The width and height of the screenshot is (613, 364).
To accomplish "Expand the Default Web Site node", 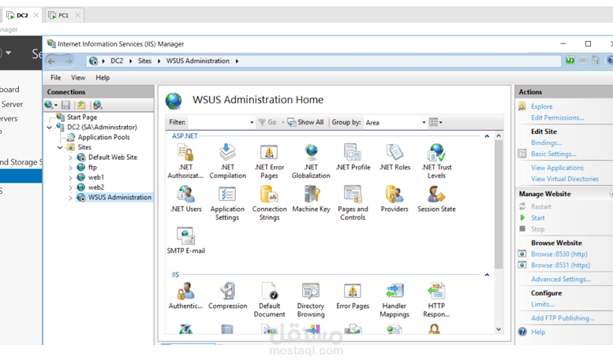I will (x=71, y=158).
